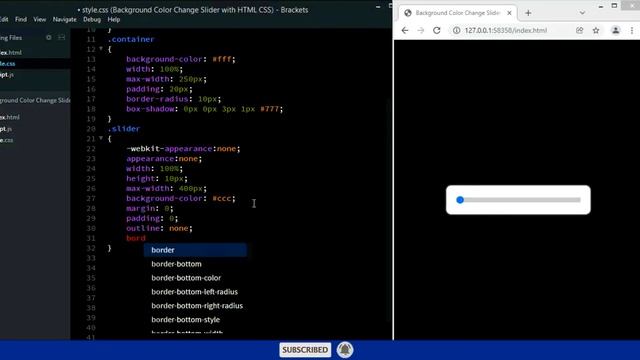Click the 'bord' text on line 31
This screenshot has height=360, width=640.
tap(136, 238)
